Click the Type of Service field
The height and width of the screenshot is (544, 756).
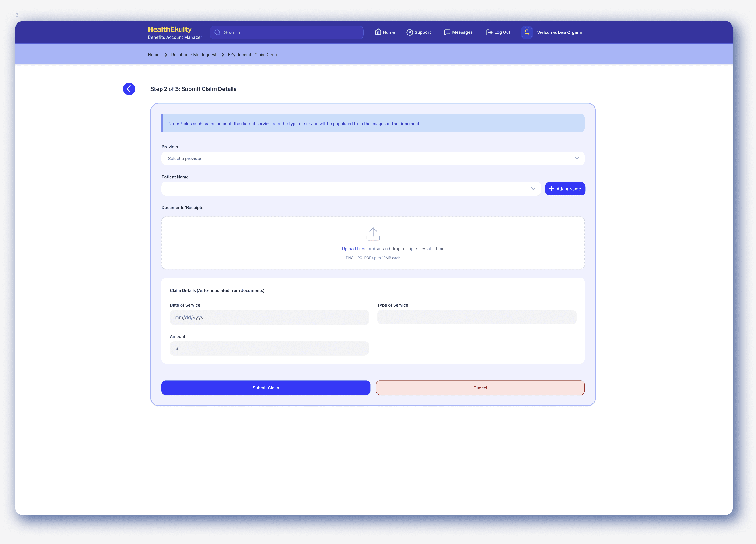[x=476, y=317]
